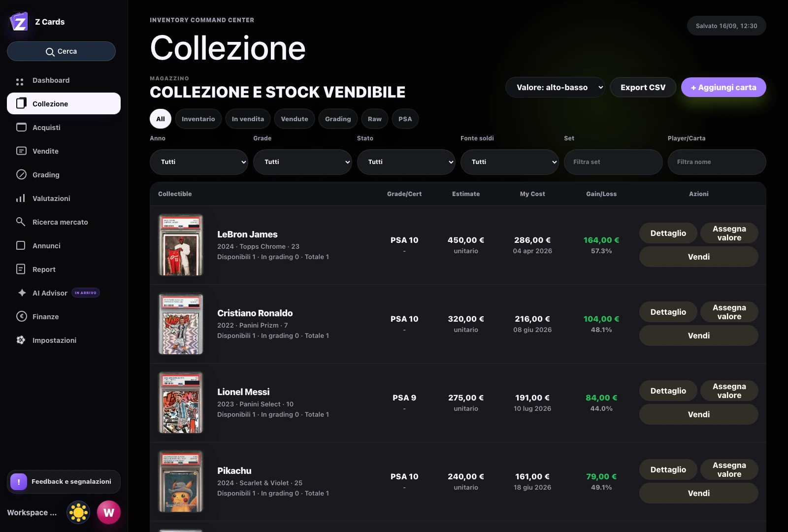Screen dimensions: 788x532
Task: Open the Cerca search bar
Action: (x=61, y=51)
